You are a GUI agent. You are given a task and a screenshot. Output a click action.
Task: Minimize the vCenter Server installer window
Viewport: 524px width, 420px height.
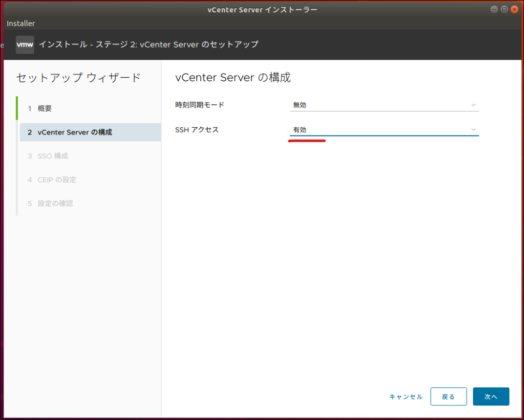click(x=494, y=9)
